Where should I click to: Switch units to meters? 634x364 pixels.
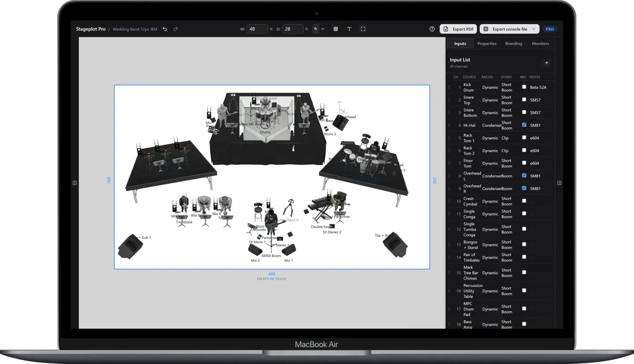click(x=323, y=29)
